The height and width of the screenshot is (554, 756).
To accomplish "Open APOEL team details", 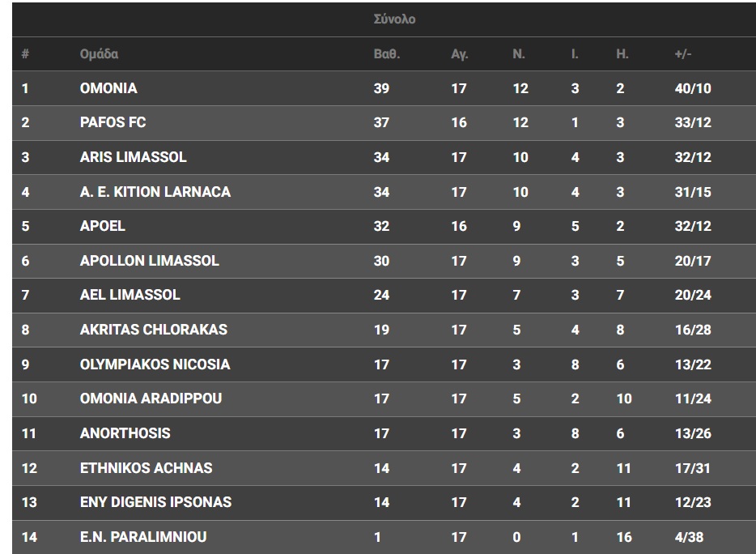I will (102, 226).
